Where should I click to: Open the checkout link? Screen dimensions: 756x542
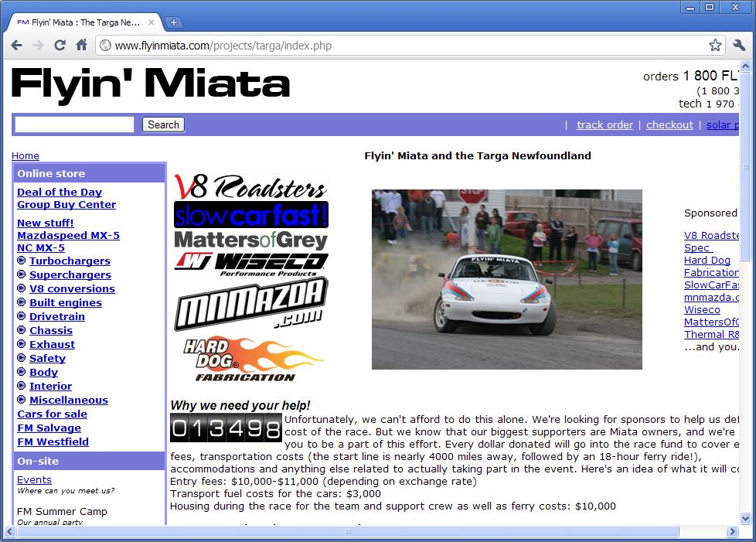[669, 125]
